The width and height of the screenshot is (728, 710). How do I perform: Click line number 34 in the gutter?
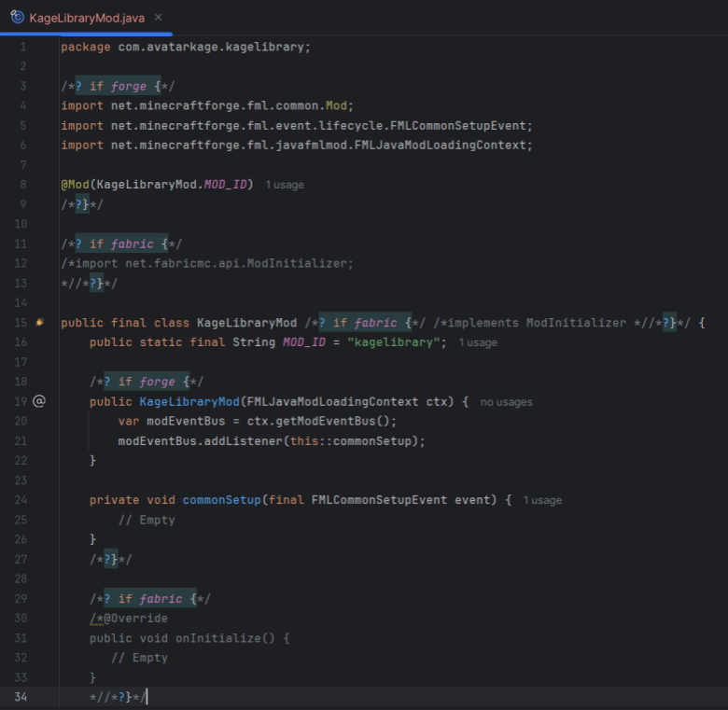coord(21,697)
